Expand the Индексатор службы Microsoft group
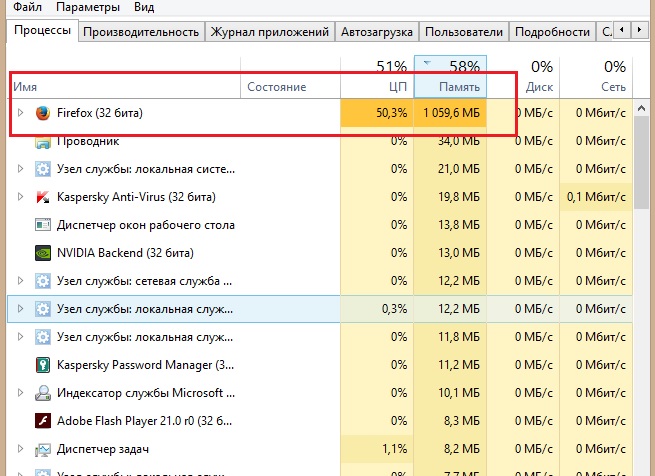The width and height of the screenshot is (655, 476). [x=20, y=393]
